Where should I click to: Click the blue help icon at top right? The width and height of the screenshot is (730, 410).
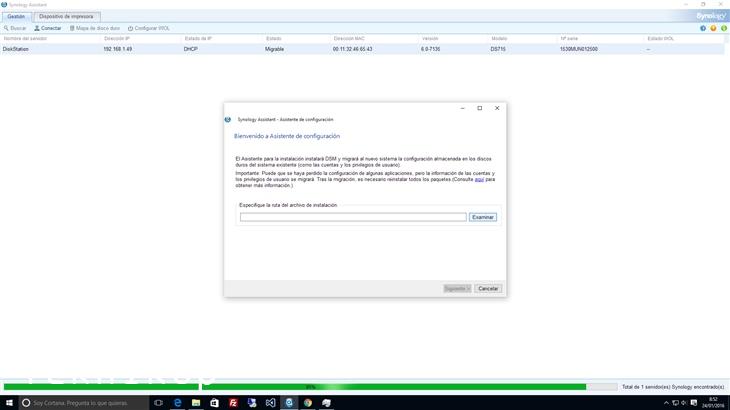(x=704, y=28)
